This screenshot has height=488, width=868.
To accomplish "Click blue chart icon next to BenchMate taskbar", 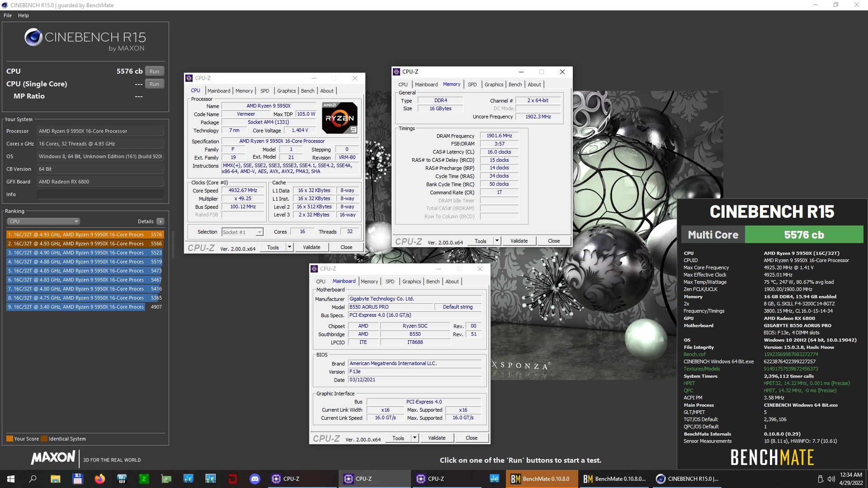I will tap(494, 479).
